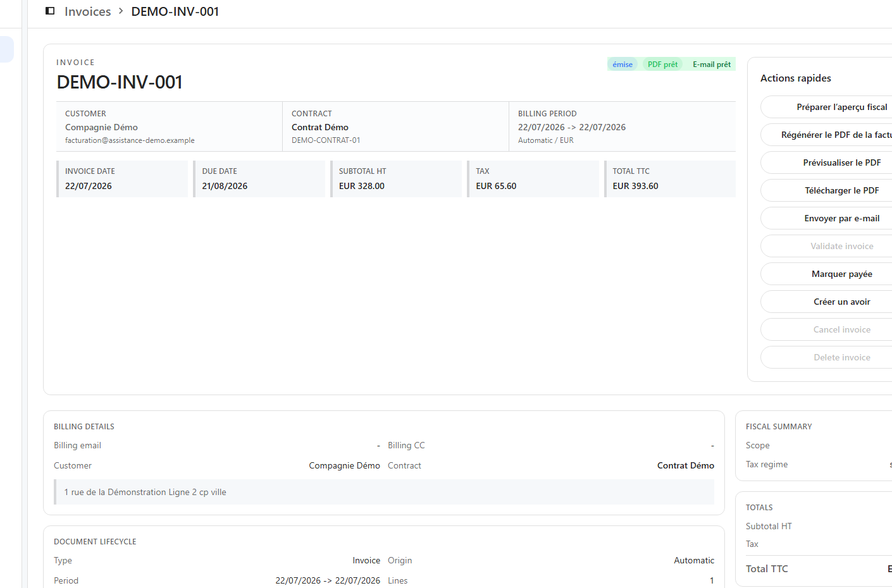Image resolution: width=892 pixels, height=588 pixels.
Task: Click invoice date 22/07/2026 value
Action: click(89, 186)
